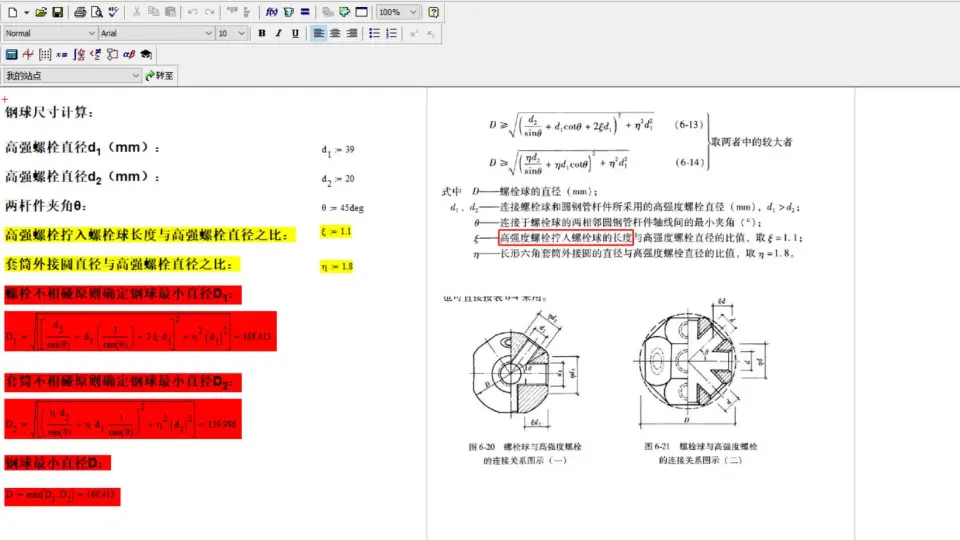
Task: Toggle subscript formatting
Action: click(x=430, y=33)
